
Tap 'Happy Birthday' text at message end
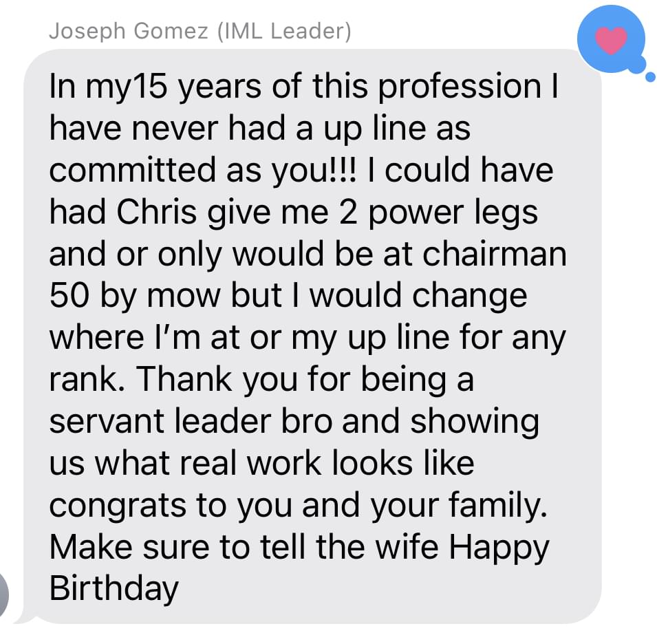point(299,568)
